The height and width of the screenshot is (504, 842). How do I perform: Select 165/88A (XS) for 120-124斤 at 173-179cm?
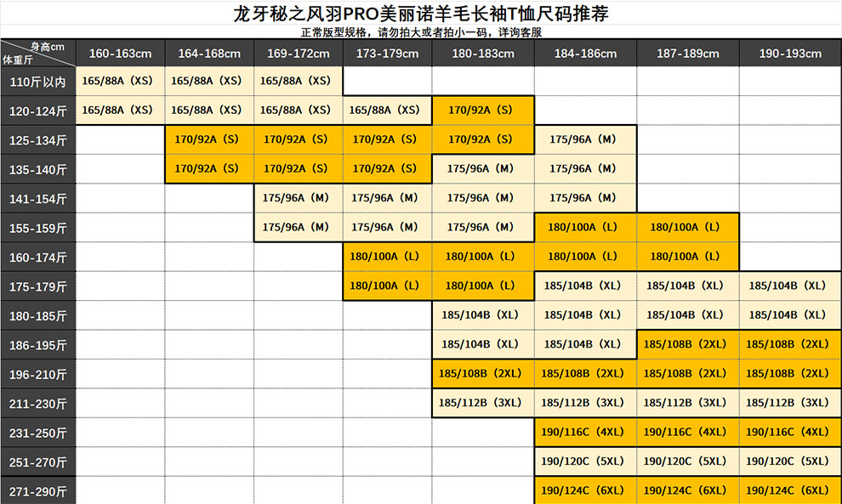click(x=387, y=110)
